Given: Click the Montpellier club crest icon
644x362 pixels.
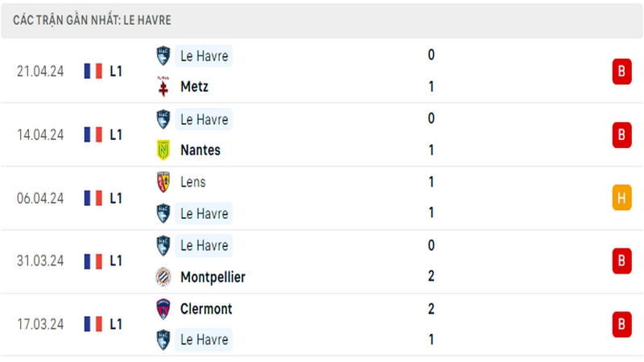Looking at the screenshot, I should tap(163, 277).
